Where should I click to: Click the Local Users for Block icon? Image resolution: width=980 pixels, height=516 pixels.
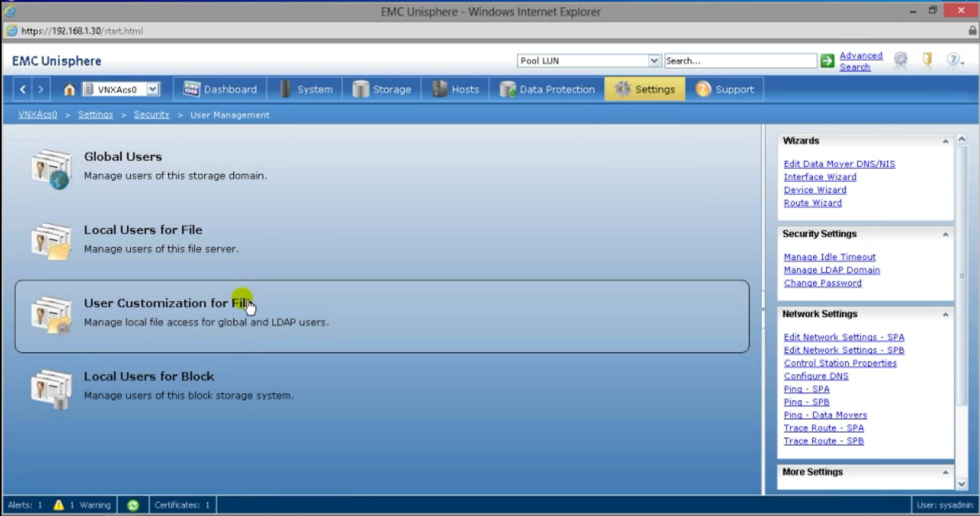51,388
